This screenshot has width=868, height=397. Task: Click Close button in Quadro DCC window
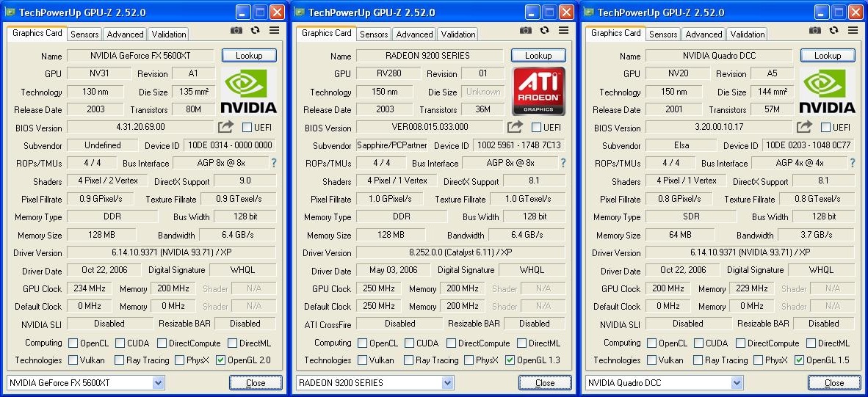(834, 382)
